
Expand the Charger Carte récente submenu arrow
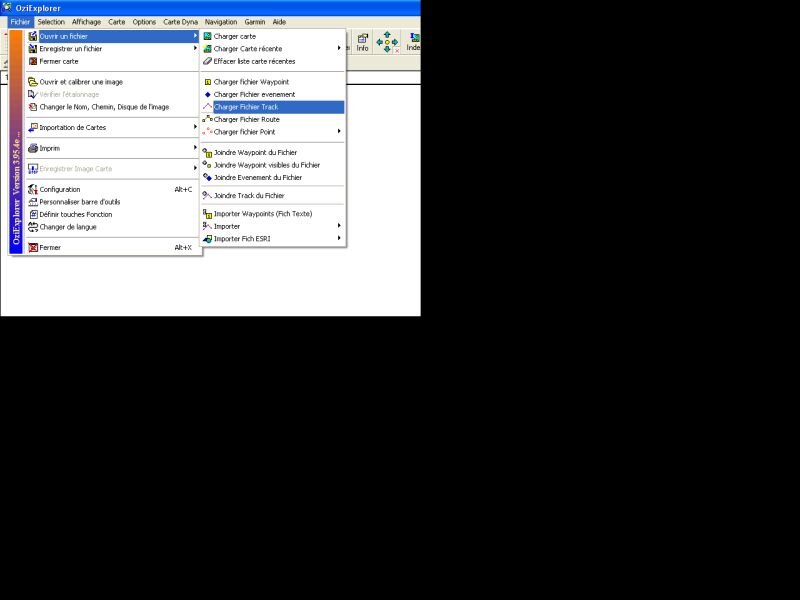coord(339,48)
